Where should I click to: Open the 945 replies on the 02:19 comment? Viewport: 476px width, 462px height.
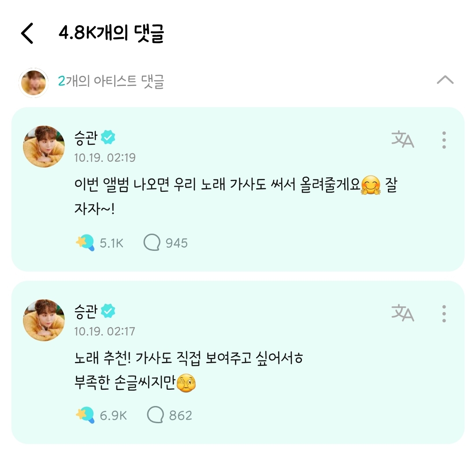tap(151, 242)
